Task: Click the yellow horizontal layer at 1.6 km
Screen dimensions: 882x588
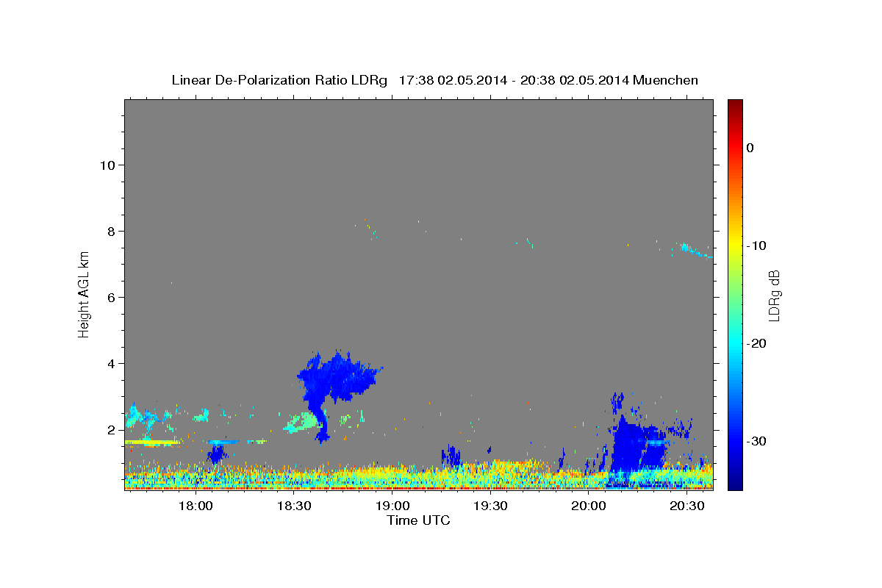Action: (152, 442)
